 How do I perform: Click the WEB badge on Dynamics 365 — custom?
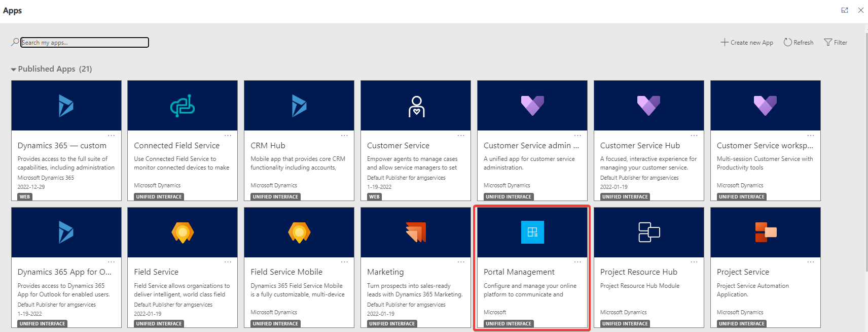[x=25, y=197]
